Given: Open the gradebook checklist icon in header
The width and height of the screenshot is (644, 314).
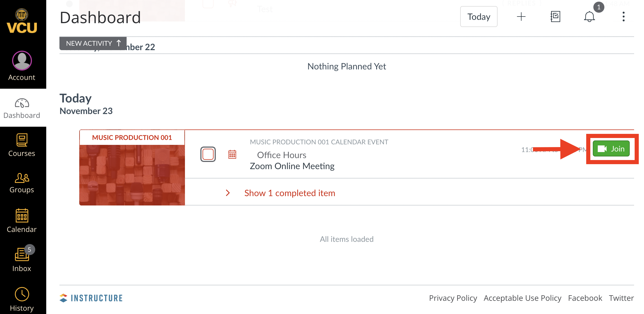Looking at the screenshot, I should click(555, 17).
